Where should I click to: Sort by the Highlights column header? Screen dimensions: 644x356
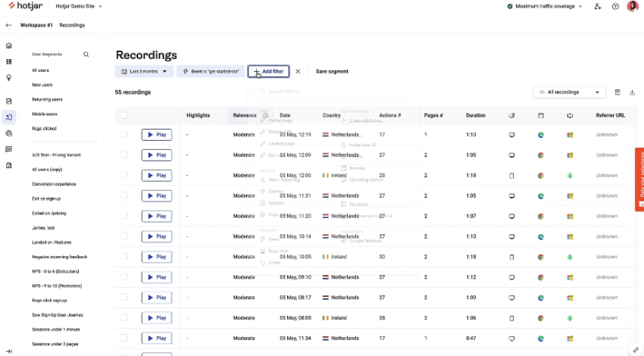(198, 115)
